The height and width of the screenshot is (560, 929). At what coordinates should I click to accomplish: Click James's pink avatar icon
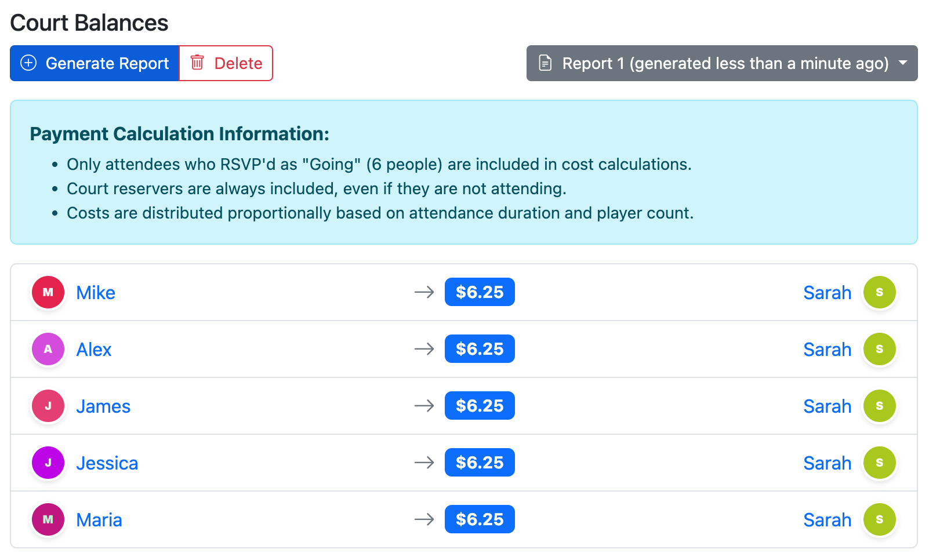48,406
